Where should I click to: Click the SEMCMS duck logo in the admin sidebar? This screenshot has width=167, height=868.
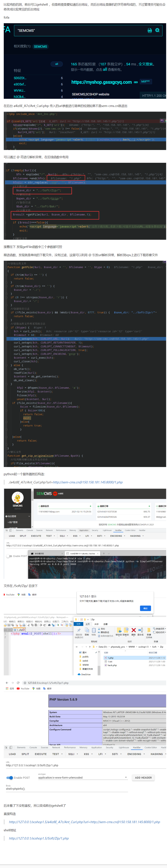pos(18,497)
